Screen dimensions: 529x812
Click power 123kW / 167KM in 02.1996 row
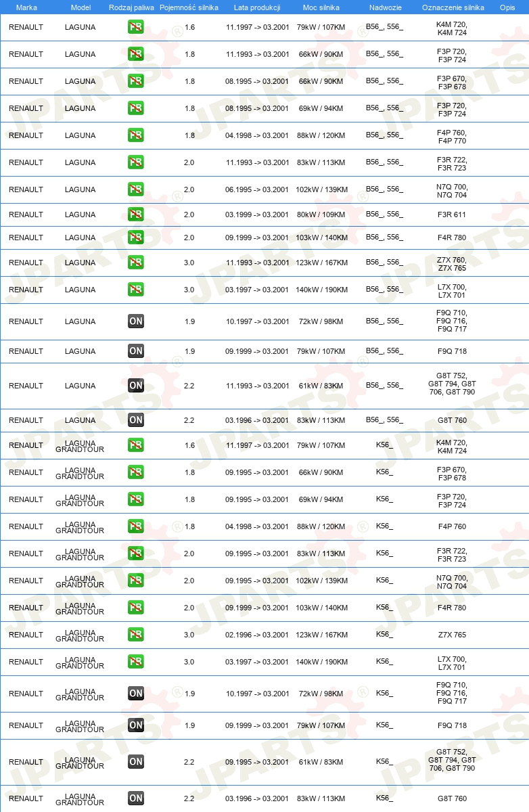321,635
